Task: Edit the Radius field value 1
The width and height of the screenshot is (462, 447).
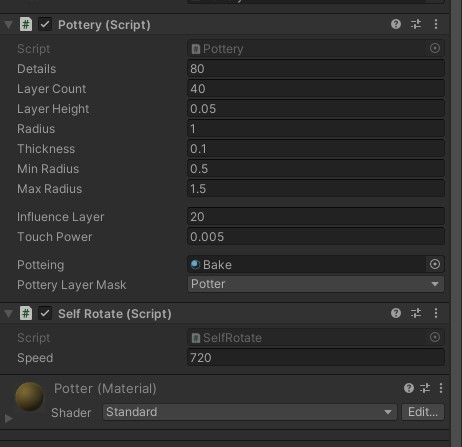Action: click(x=316, y=129)
